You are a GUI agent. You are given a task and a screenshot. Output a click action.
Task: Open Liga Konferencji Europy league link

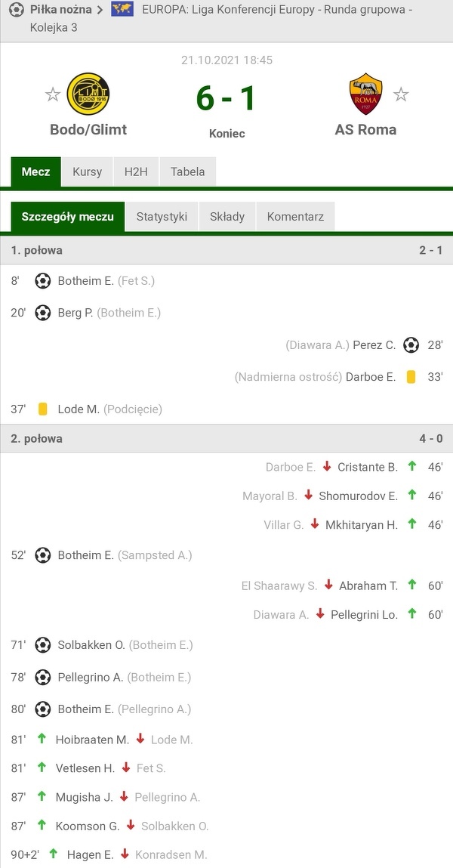[x=276, y=10]
